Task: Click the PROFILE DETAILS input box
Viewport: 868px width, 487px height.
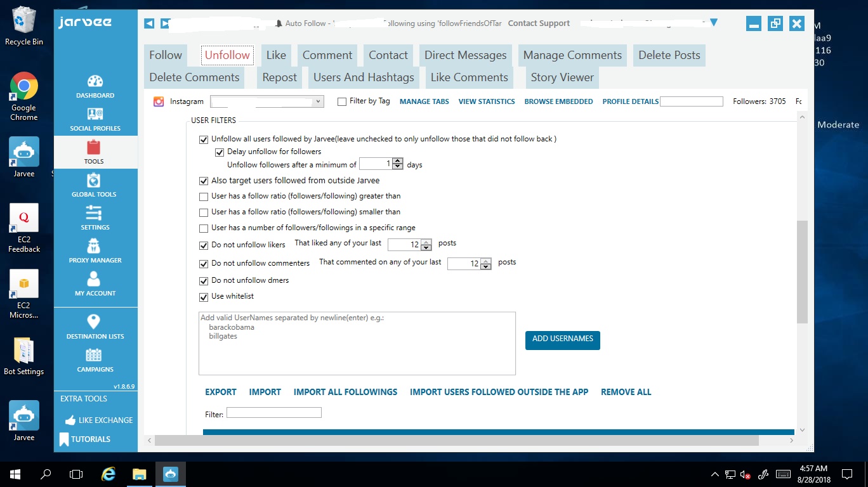Action: click(692, 101)
